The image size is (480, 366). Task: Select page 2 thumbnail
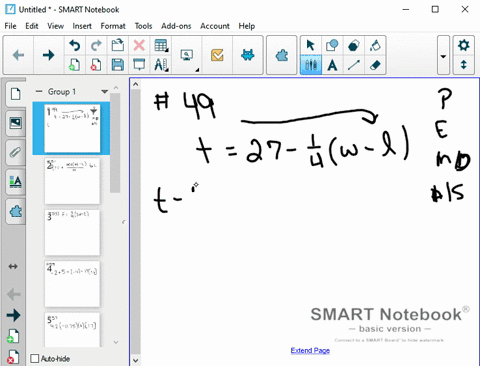pyautogui.click(x=72, y=181)
